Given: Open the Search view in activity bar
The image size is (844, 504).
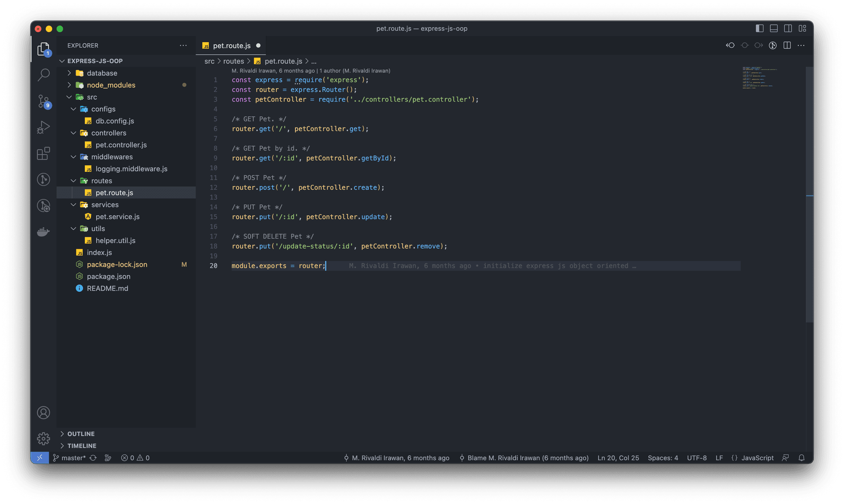Looking at the screenshot, I should pyautogui.click(x=44, y=75).
